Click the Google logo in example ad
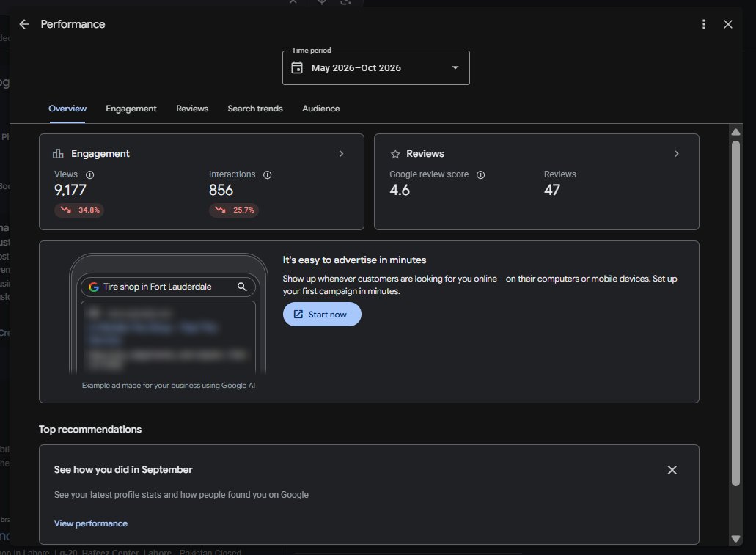This screenshot has height=555, width=756. click(x=94, y=287)
